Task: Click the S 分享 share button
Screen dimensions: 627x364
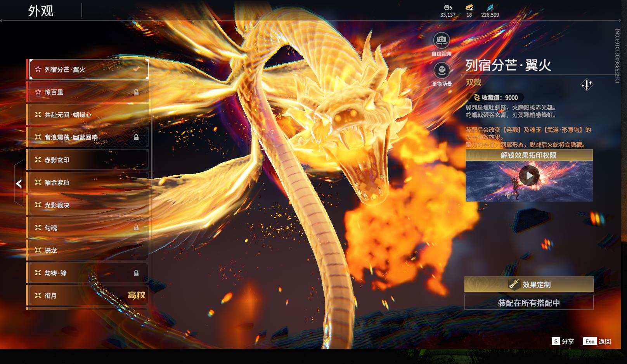Action: coord(563,341)
